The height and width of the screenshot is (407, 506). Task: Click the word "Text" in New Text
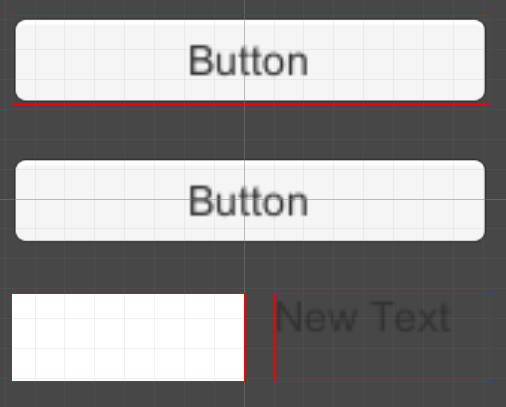410,317
